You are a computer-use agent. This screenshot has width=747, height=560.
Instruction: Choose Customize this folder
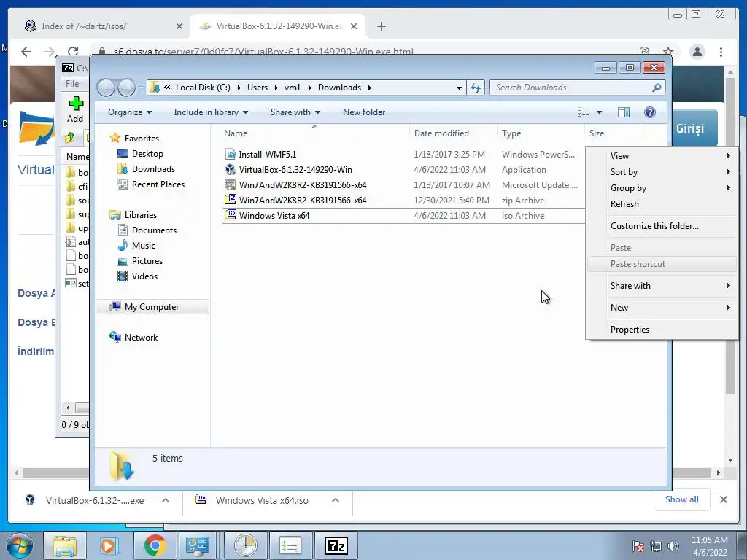(662, 226)
